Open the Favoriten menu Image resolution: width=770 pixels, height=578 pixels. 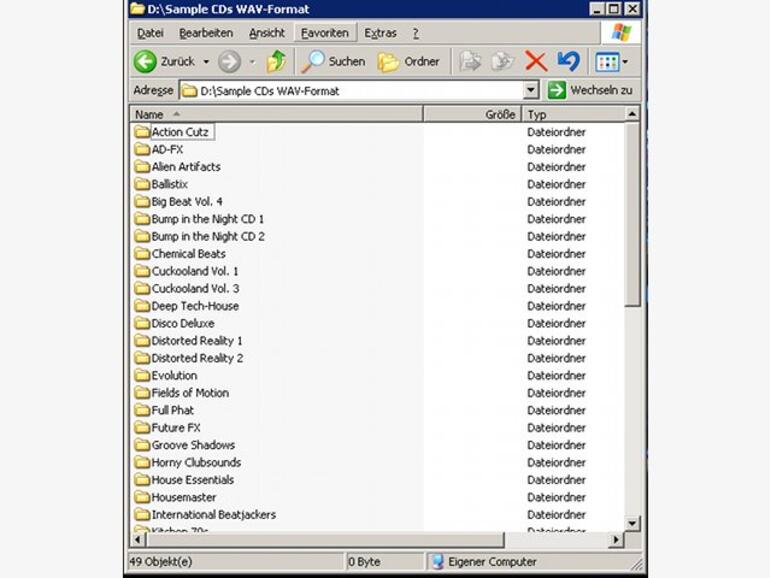(x=325, y=33)
